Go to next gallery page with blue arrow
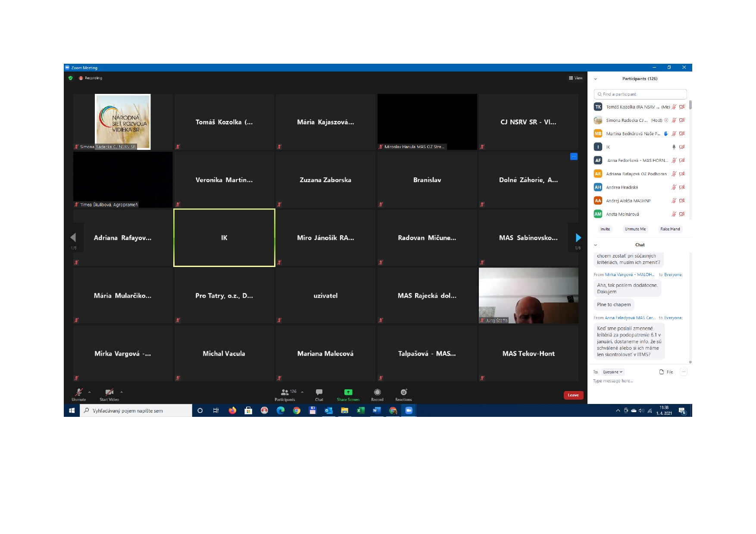 click(578, 237)
